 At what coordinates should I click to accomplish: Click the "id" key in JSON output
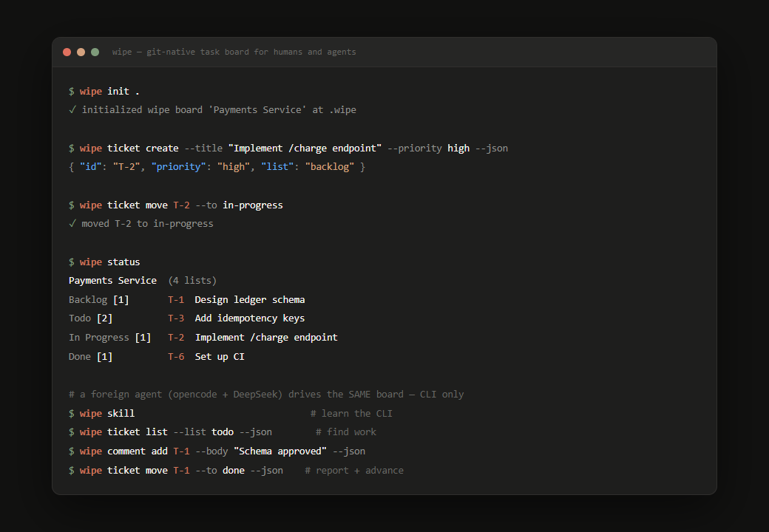pos(91,166)
